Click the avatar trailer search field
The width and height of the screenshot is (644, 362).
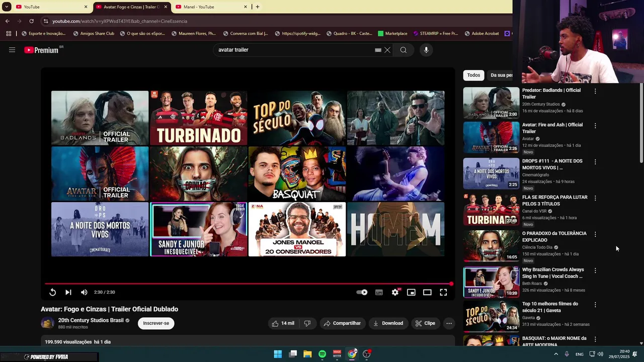(x=294, y=50)
